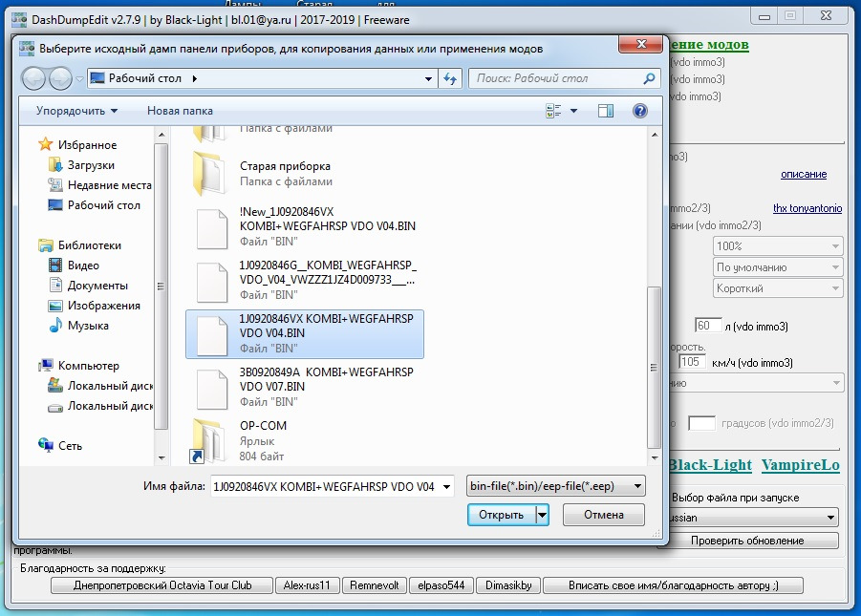Expand the Открыть split button arrow
The height and width of the screenshot is (616, 861).
(x=542, y=515)
